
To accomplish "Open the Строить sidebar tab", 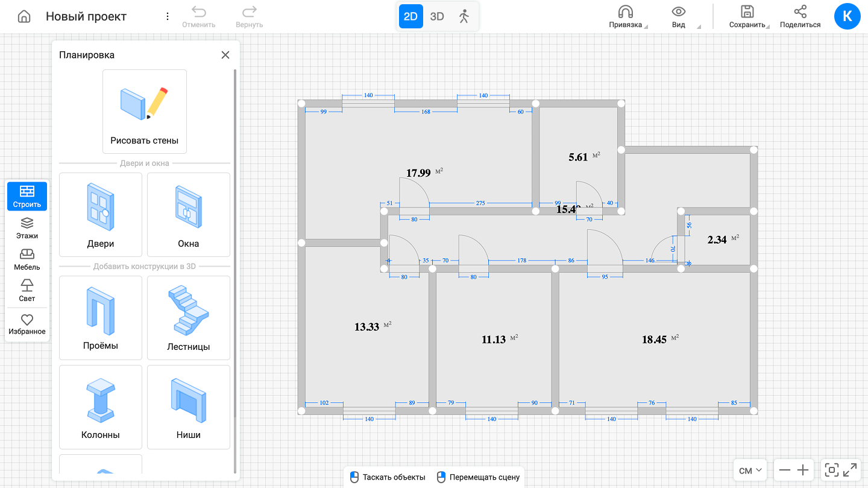I will 27,197.
